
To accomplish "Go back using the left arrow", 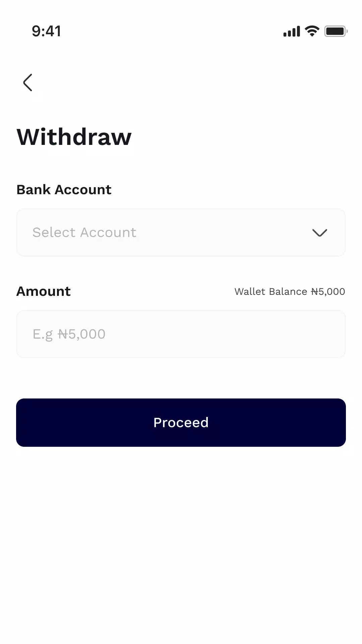I will point(28,83).
